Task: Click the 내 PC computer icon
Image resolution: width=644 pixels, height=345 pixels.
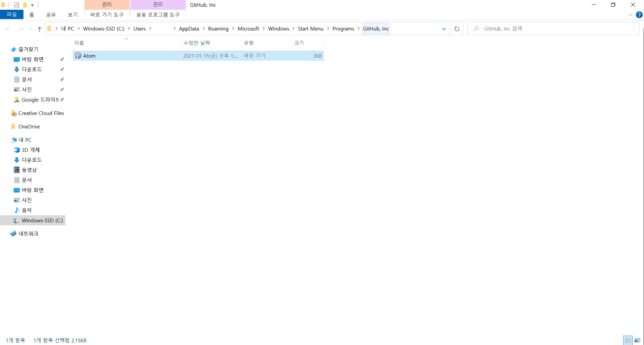Action: tap(14, 140)
